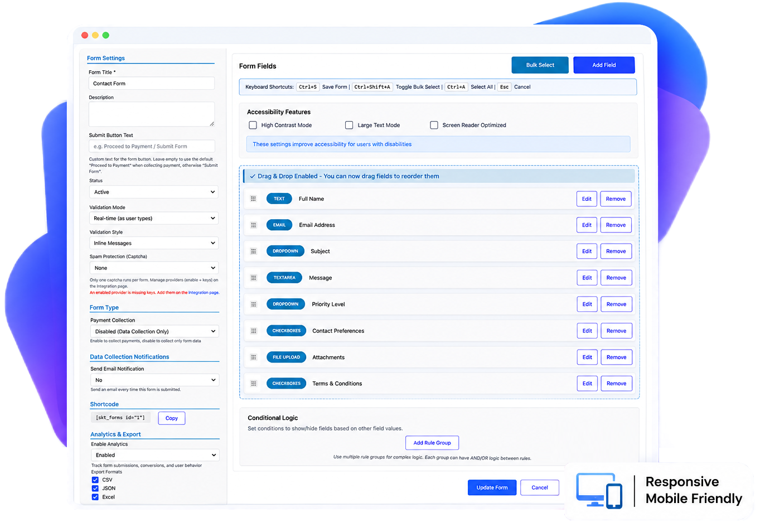Click drag handle next to Priority Level
This screenshot has height=532, width=760.
(x=254, y=304)
